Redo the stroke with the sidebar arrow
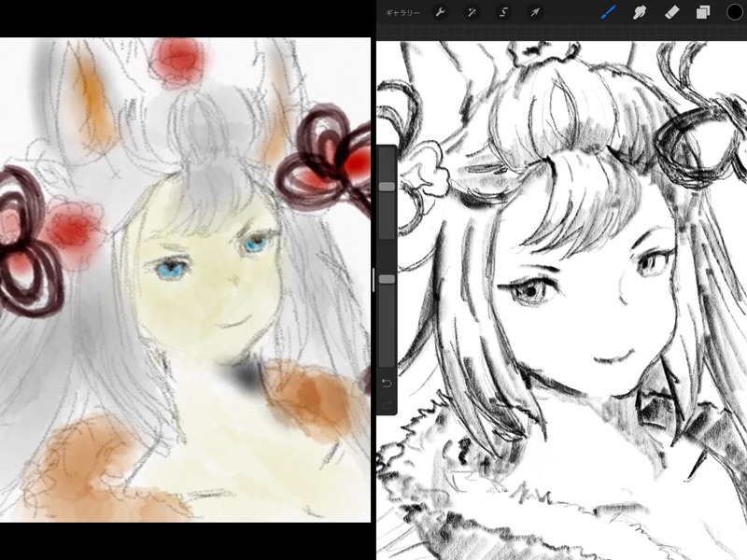This screenshot has height=560, width=747. 387,405
